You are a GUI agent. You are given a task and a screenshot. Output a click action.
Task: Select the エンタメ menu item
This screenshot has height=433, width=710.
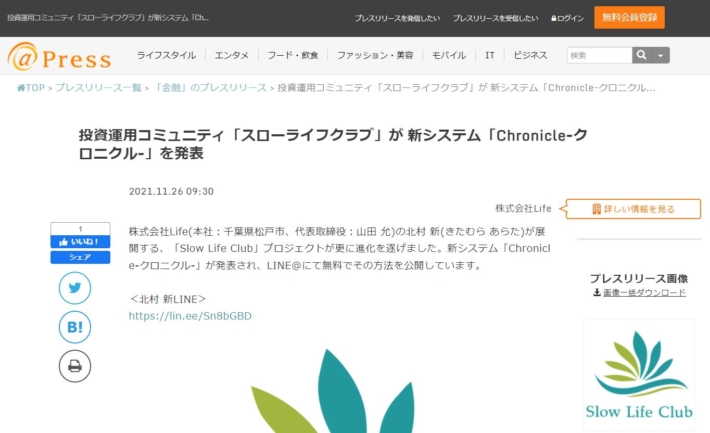point(231,55)
